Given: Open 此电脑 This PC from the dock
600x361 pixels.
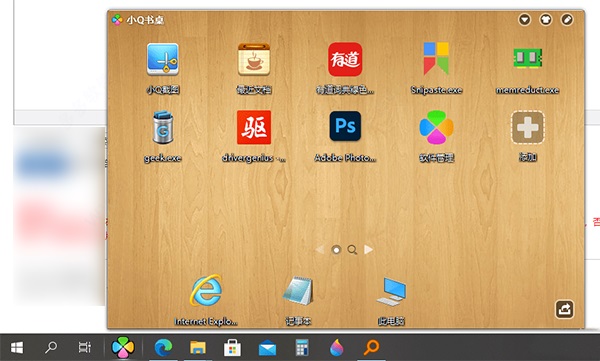Looking at the screenshot, I should 391,291.
